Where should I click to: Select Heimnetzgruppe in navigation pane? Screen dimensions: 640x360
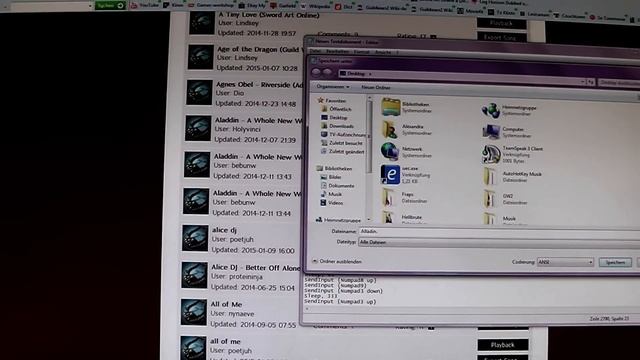[x=338, y=220]
